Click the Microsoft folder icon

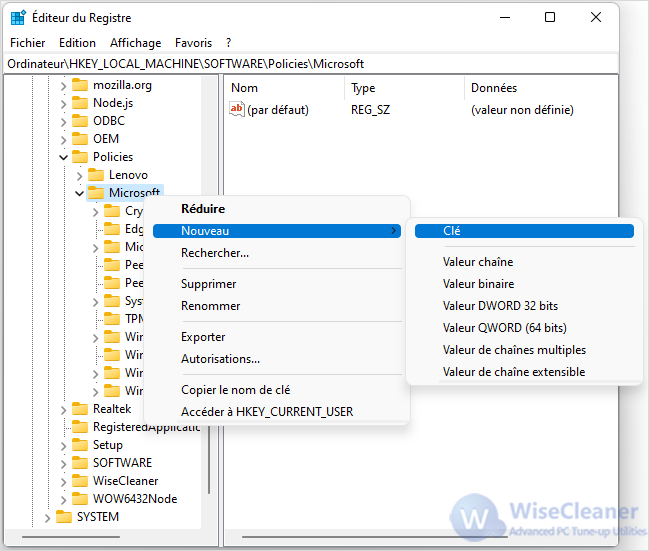coord(96,193)
